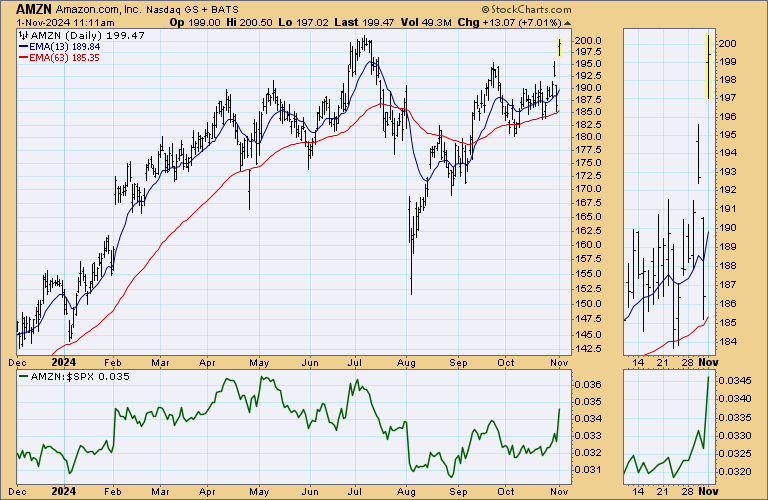Click the AMZN (Daily) 199.47 legend text
768x500 pixels.
pyautogui.click(x=88, y=35)
